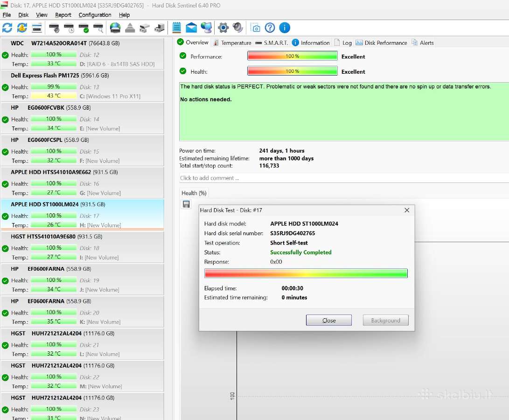Click the first disk test toolbar icon
The height and width of the screenshot is (420, 509).
pos(54,28)
